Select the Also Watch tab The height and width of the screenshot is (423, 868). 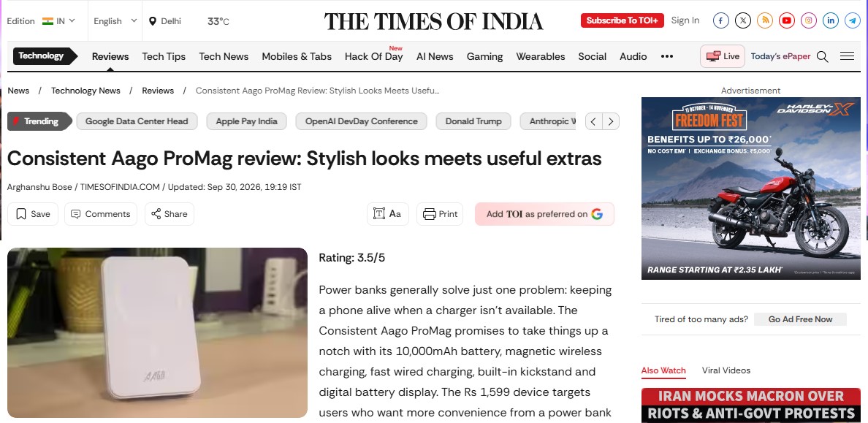point(663,370)
